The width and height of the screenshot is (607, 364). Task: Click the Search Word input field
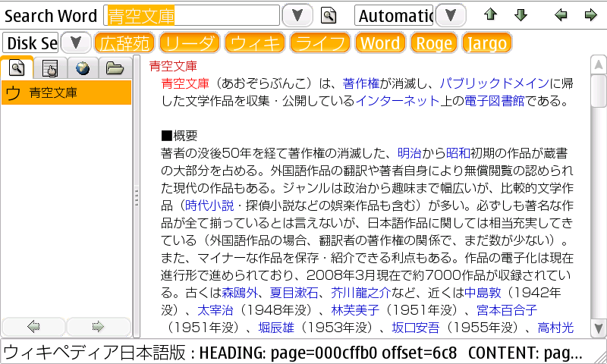coord(191,15)
